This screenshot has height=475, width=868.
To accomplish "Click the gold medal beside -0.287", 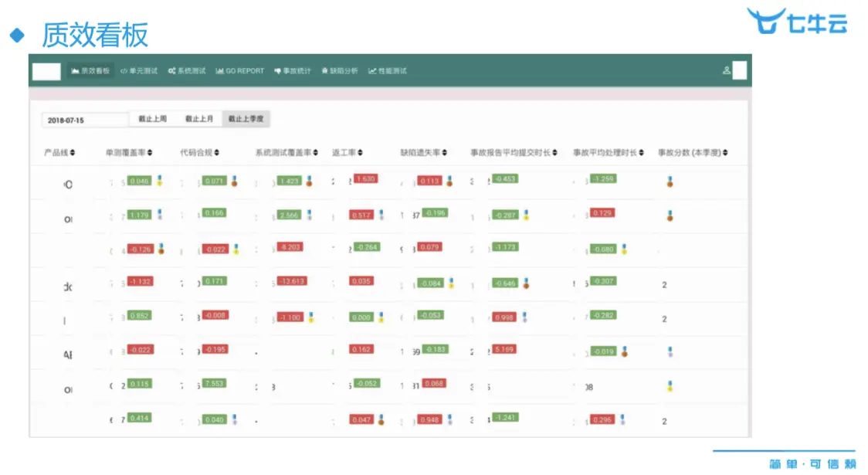I will (x=526, y=215).
